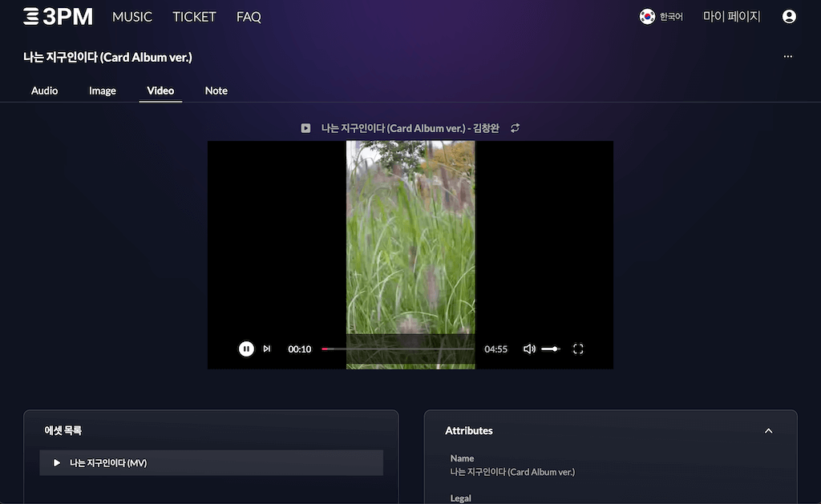
Task: Open the MUSIC menu
Action: tap(132, 17)
